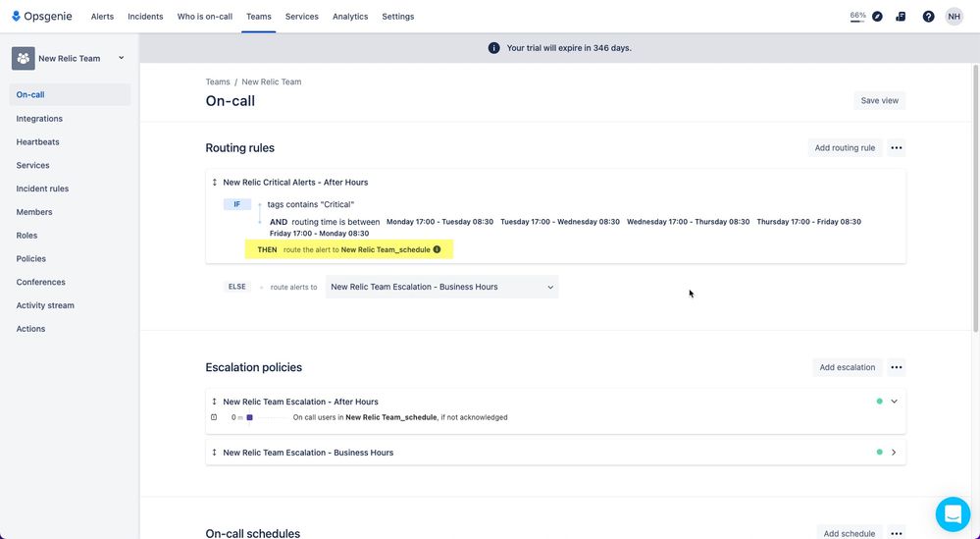
Task: Click the 66% progress indicator
Action: click(857, 17)
